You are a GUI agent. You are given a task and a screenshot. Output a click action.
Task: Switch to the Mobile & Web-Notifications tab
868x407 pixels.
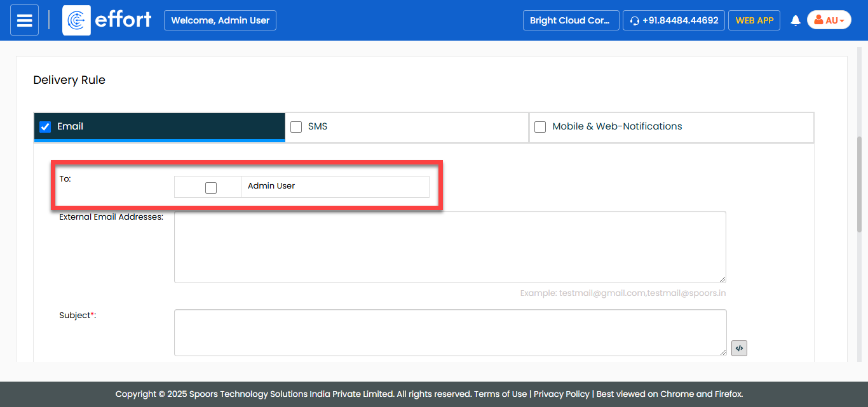coord(616,126)
